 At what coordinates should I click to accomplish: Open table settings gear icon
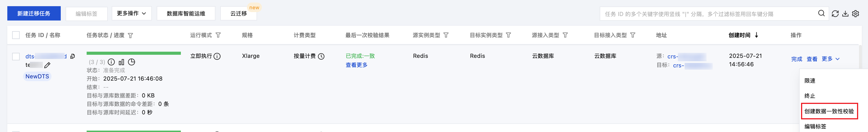(856, 14)
